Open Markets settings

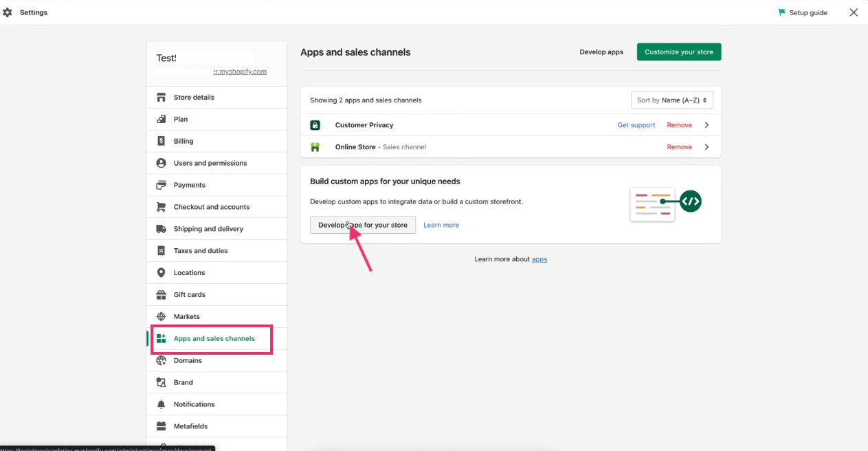[216, 316]
